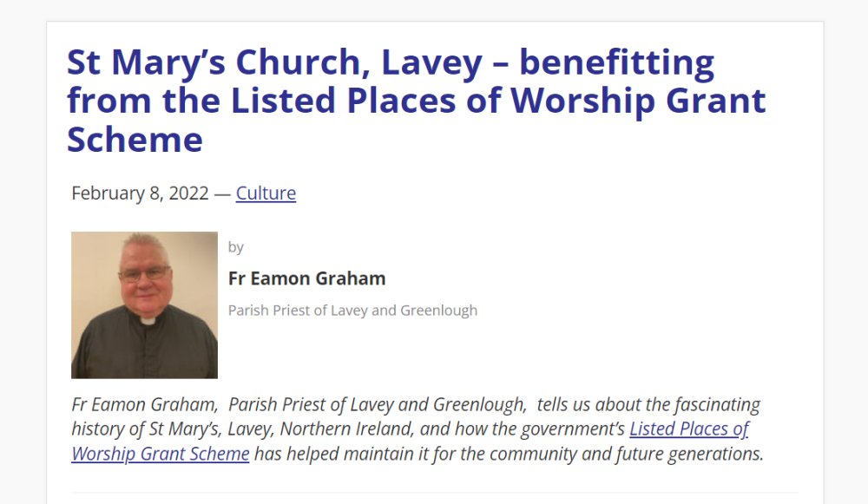Click the word 'benefitting' in the headline
This screenshot has height=504, width=868.
616,62
